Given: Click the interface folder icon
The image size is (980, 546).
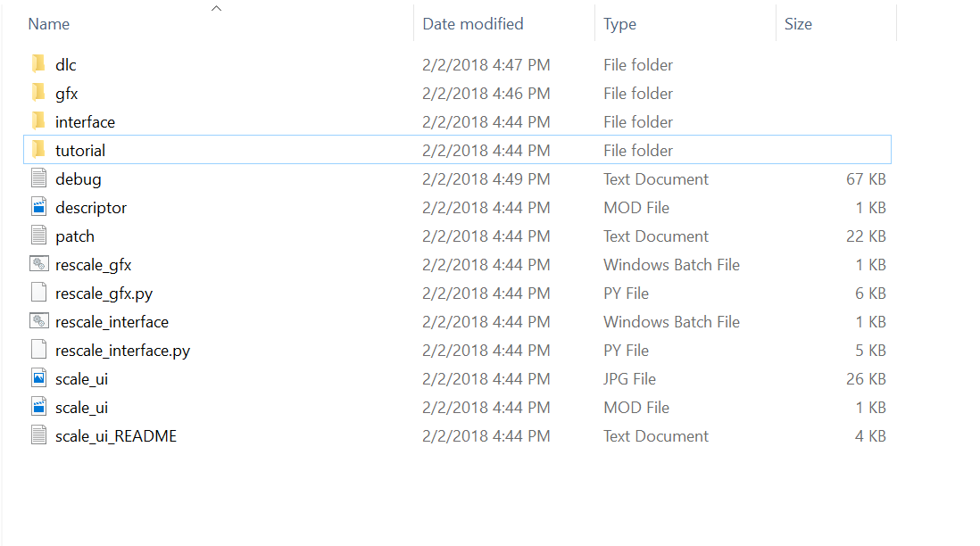Looking at the screenshot, I should click(x=38, y=122).
